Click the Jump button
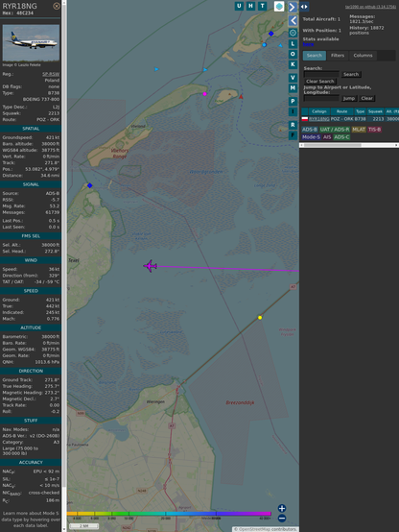This screenshot has height=532, width=399. click(349, 98)
